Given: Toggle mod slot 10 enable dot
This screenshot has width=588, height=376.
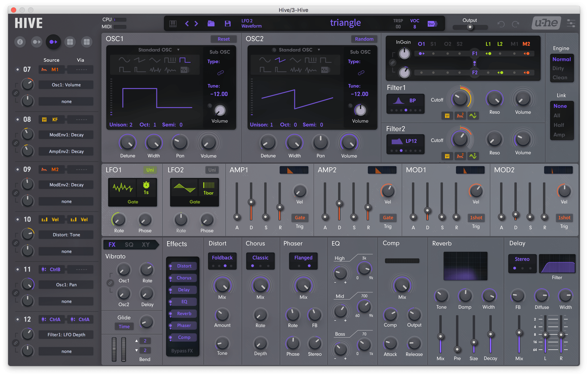Looking at the screenshot, I should (18, 219).
